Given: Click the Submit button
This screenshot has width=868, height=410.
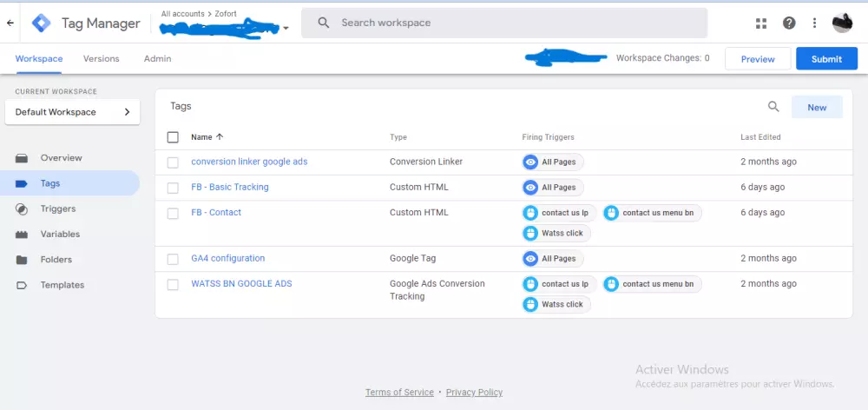Looking at the screenshot, I should point(826,59).
